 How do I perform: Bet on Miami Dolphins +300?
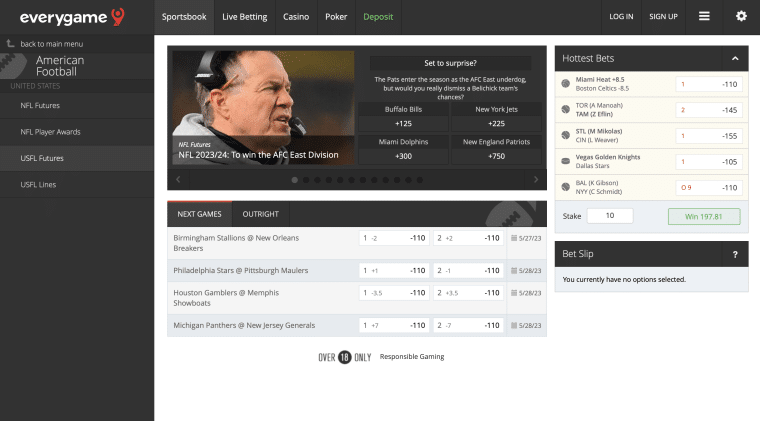(x=403, y=149)
